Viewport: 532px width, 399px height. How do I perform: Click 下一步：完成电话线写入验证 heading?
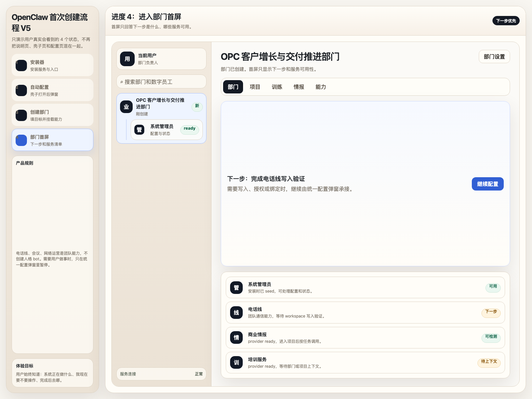coord(266,179)
